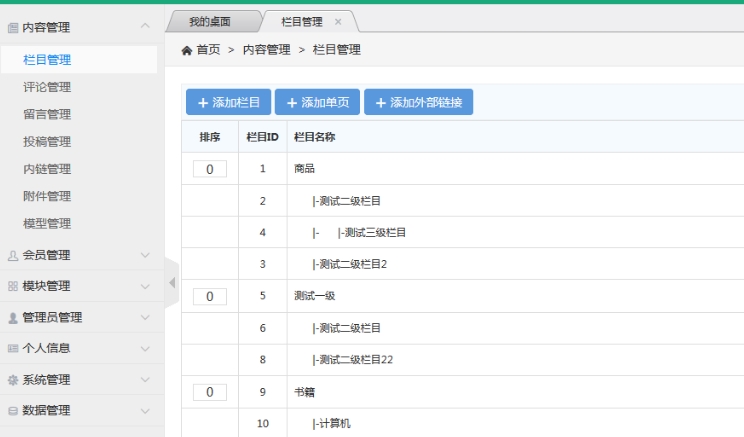Image resolution: width=744 pixels, height=437 pixels.
Task: Click the 系统管理 gear icon in sidebar
Action: 12,379
